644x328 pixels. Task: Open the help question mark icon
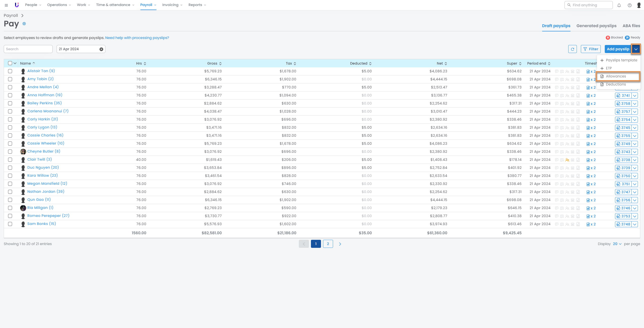point(629,5)
